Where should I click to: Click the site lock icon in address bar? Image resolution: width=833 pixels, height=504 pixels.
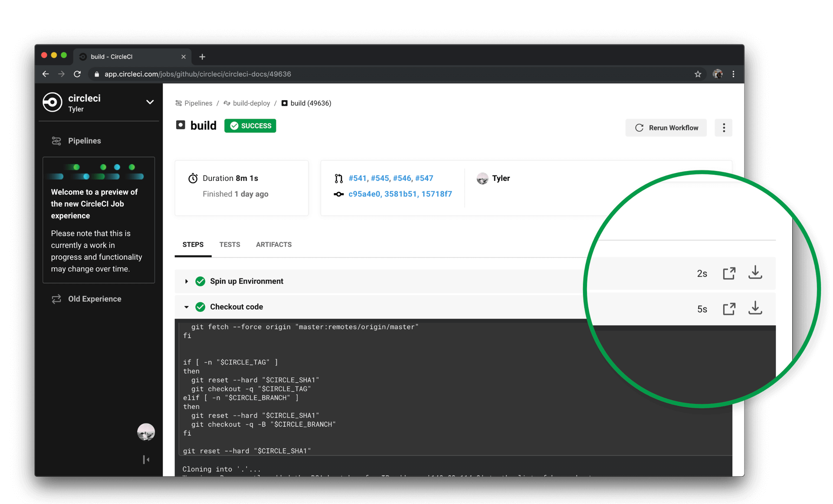97,74
